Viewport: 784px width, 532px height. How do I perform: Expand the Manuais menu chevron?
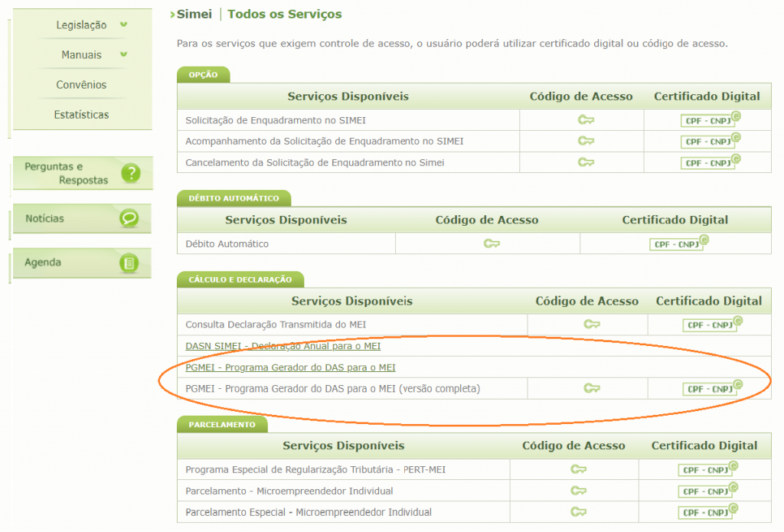[x=123, y=54]
